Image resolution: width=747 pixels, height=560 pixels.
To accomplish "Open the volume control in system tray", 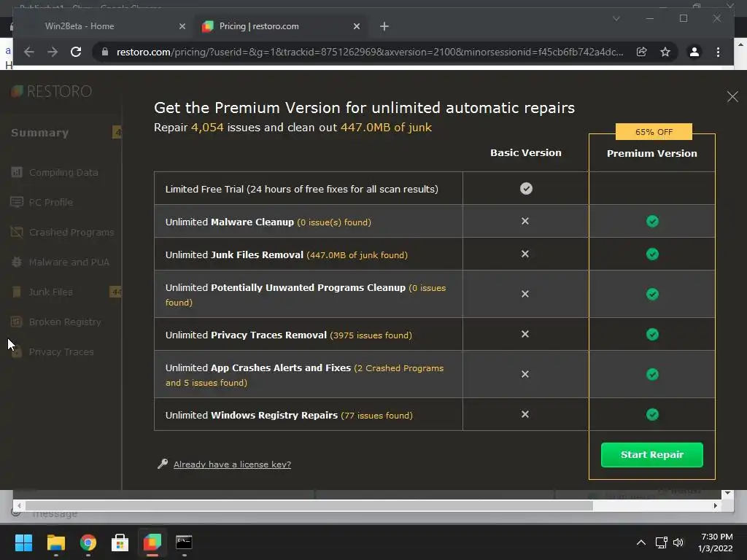I will 678,542.
